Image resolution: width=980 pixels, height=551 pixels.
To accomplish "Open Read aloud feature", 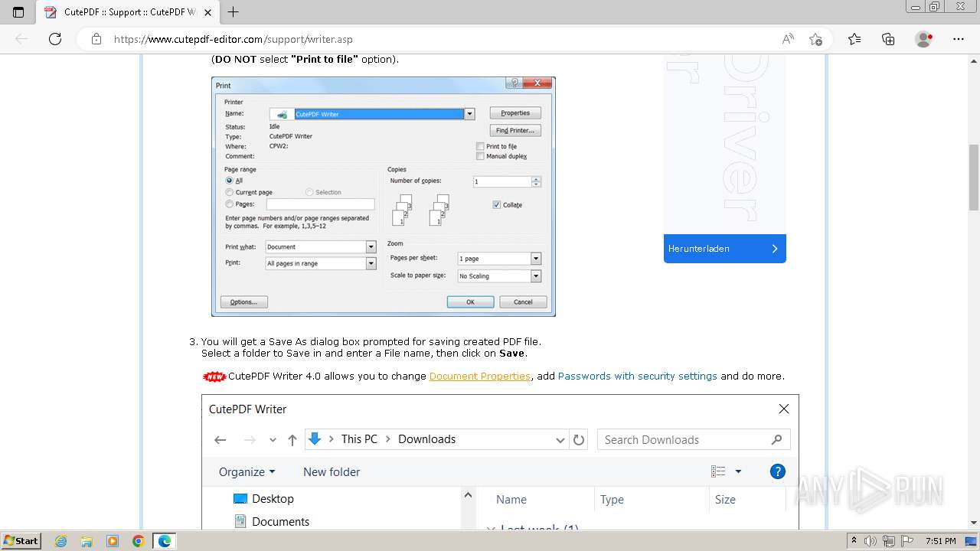I will (x=788, y=39).
